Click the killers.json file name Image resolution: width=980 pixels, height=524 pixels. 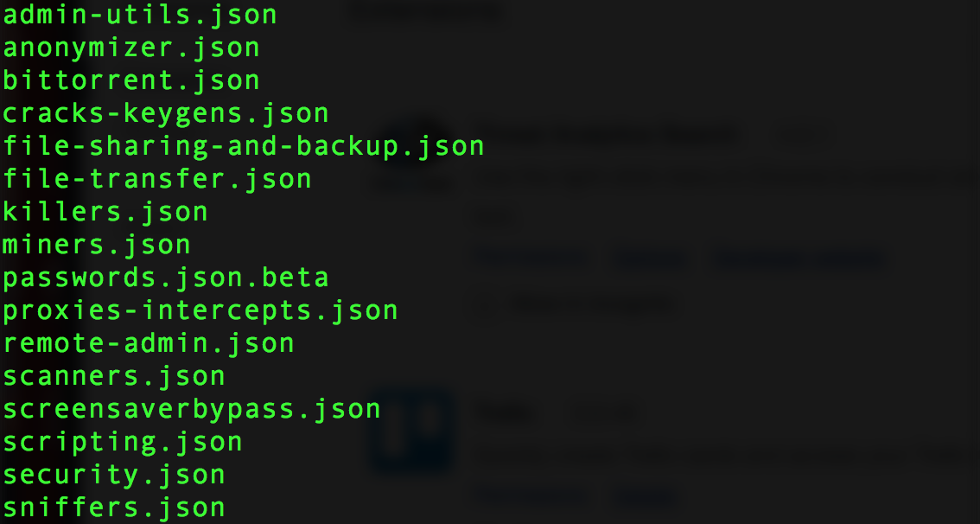[x=105, y=212]
